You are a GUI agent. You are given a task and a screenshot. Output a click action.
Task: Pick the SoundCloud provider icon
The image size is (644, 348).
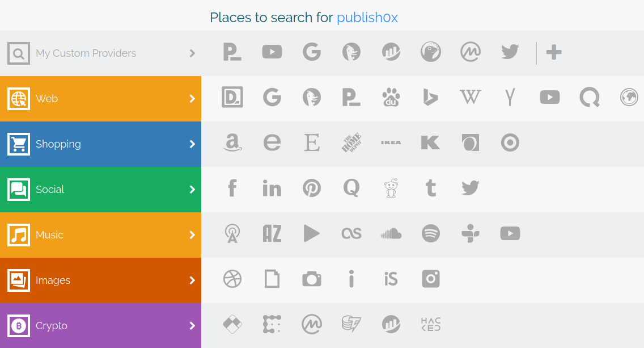391,234
